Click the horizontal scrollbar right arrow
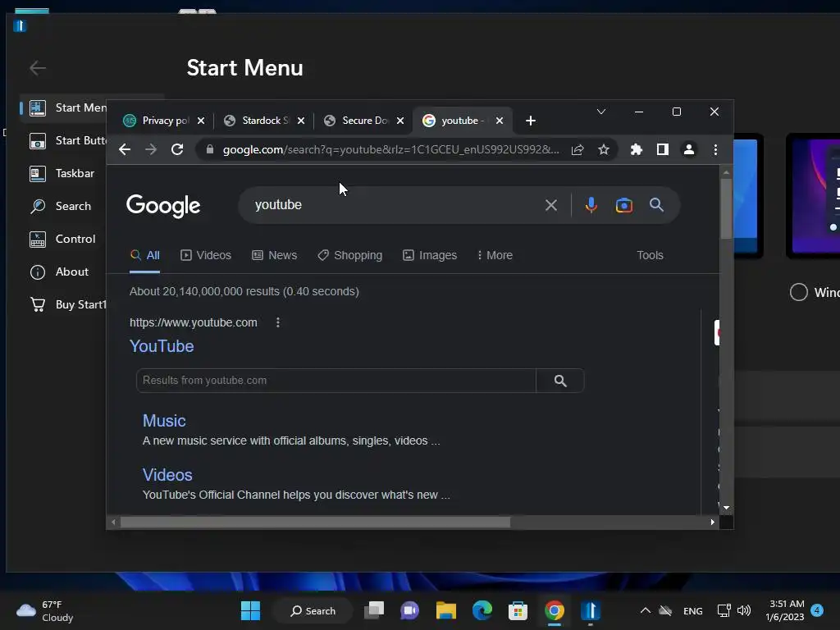Image resolution: width=840 pixels, height=630 pixels. [713, 522]
